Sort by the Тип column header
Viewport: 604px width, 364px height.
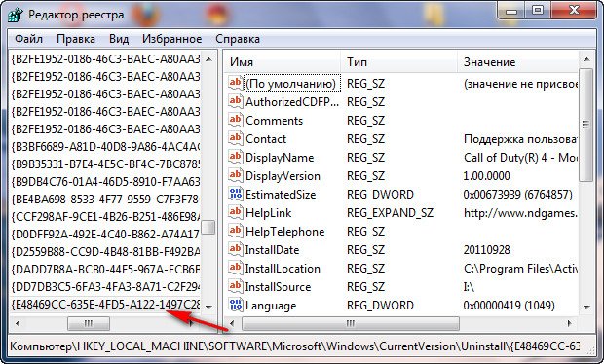[399, 62]
